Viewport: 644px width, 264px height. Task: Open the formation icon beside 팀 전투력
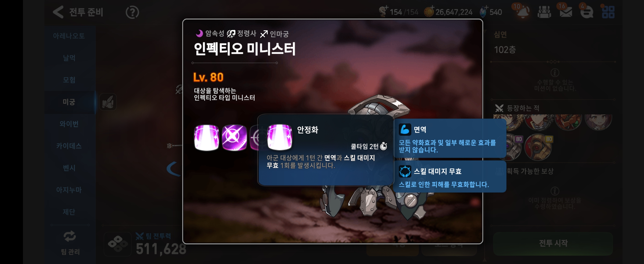tap(118, 244)
